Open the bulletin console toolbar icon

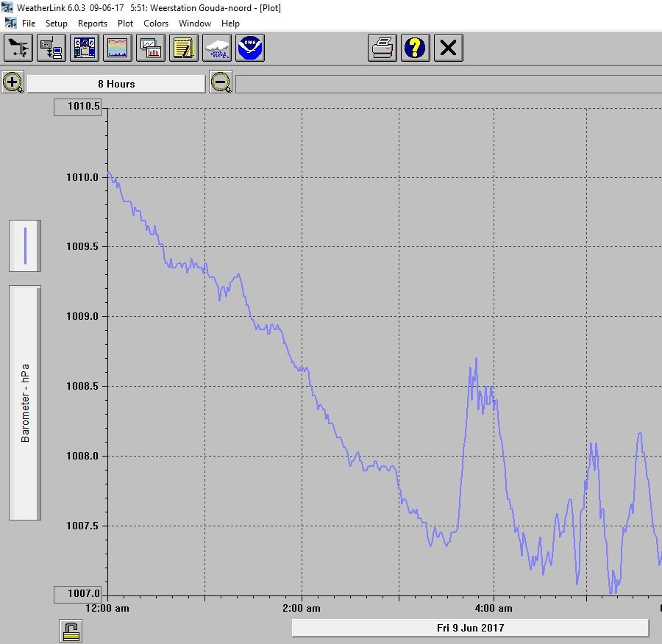(x=85, y=48)
